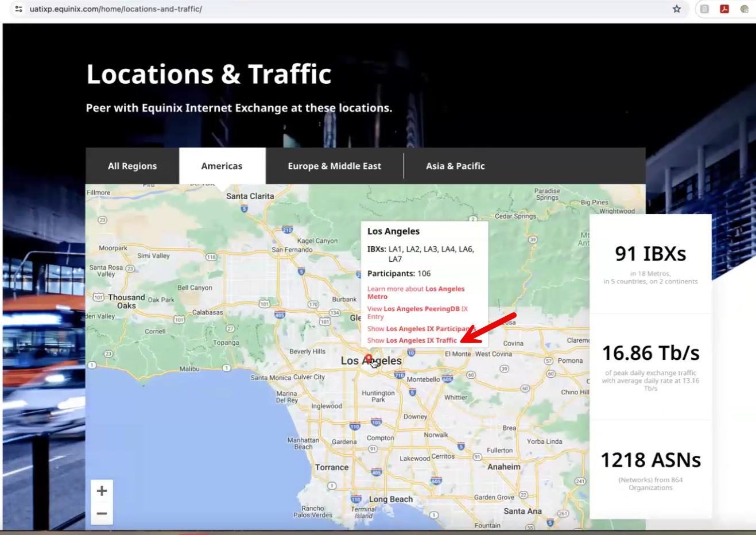Image resolution: width=756 pixels, height=535 pixels.
Task: Click the Locations & Traffic heading
Action: point(209,74)
